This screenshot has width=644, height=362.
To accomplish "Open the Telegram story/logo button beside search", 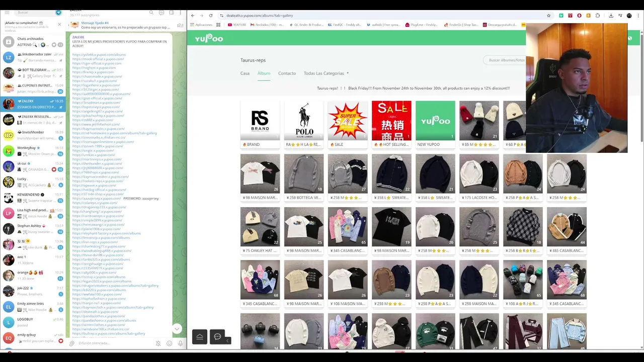I will (x=58, y=12).
